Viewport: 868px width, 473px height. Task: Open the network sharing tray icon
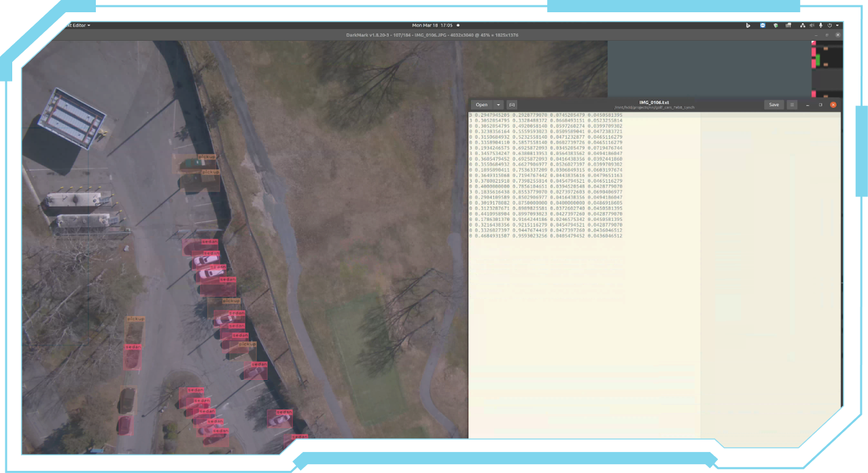804,24
